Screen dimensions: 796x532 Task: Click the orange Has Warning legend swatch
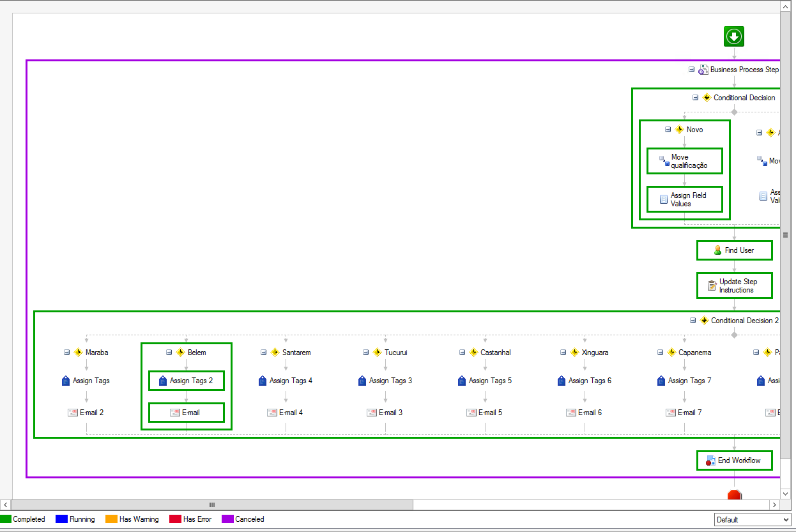point(111,519)
